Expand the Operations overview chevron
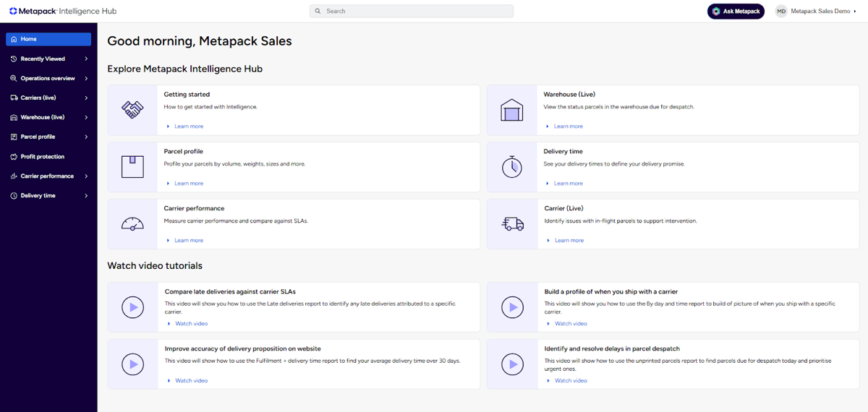868x412 pixels. [86, 78]
